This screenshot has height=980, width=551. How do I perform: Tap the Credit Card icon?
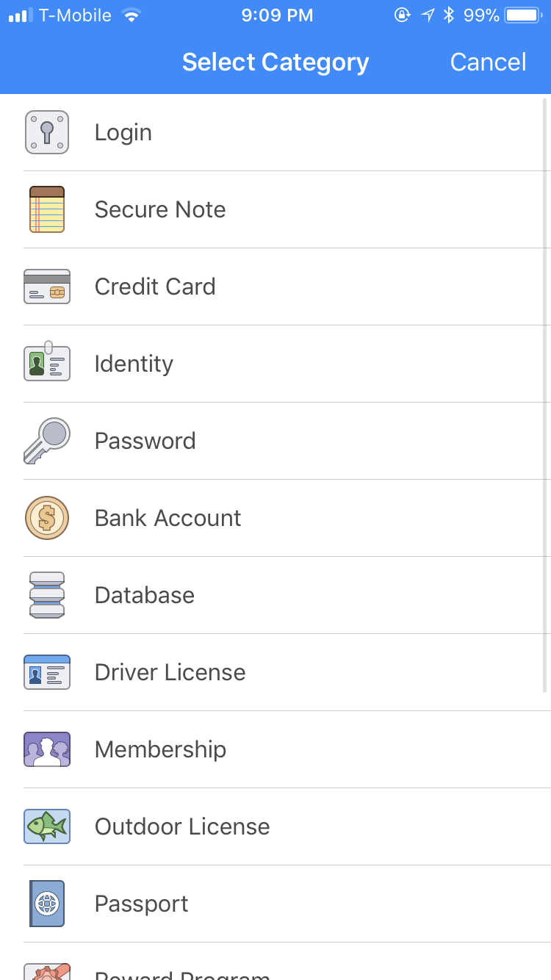(x=47, y=287)
